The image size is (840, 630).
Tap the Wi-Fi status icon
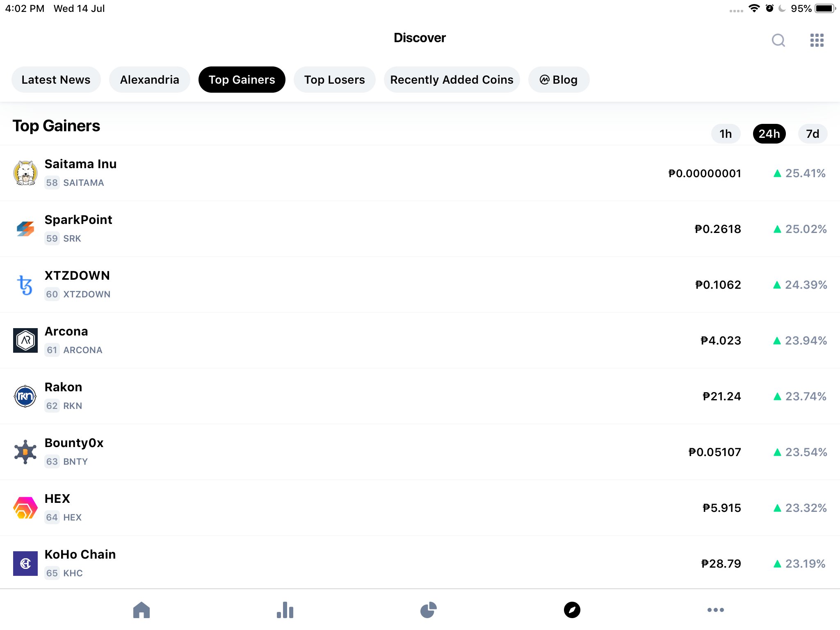[x=754, y=8]
